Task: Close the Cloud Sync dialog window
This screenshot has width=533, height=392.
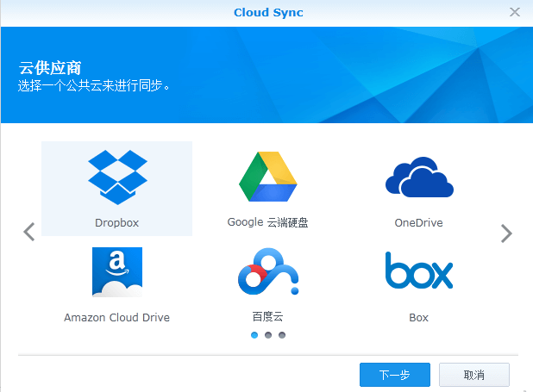Action: tap(515, 12)
